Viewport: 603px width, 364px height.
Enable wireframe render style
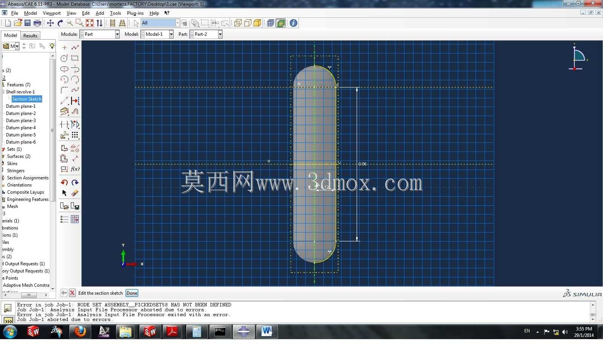coord(238,23)
